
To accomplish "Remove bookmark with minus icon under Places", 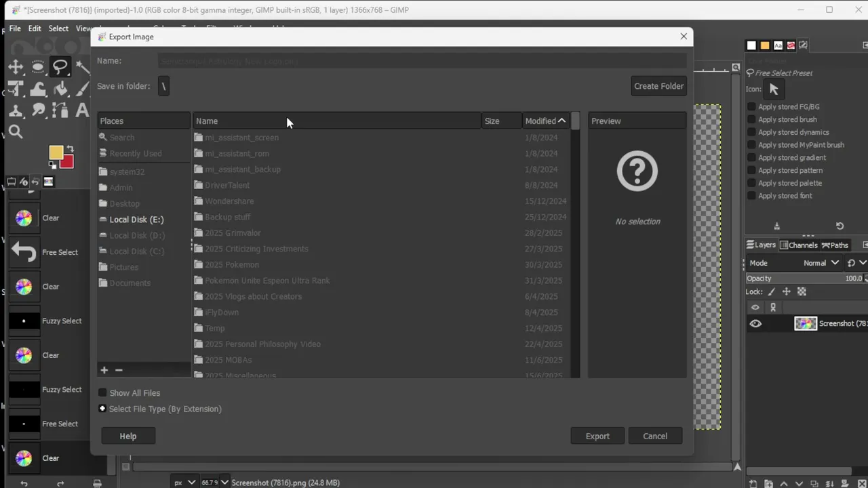I will click(119, 370).
